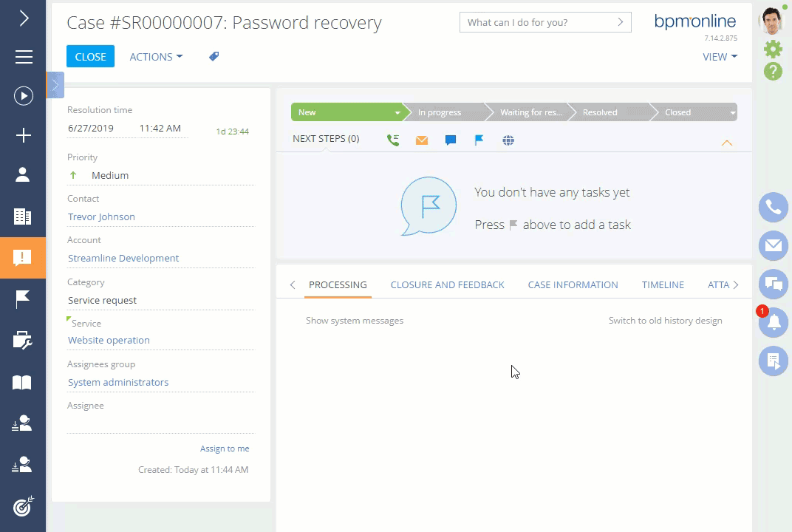Click the globe portal message icon
The width and height of the screenshot is (792, 532).
coord(508,140)
